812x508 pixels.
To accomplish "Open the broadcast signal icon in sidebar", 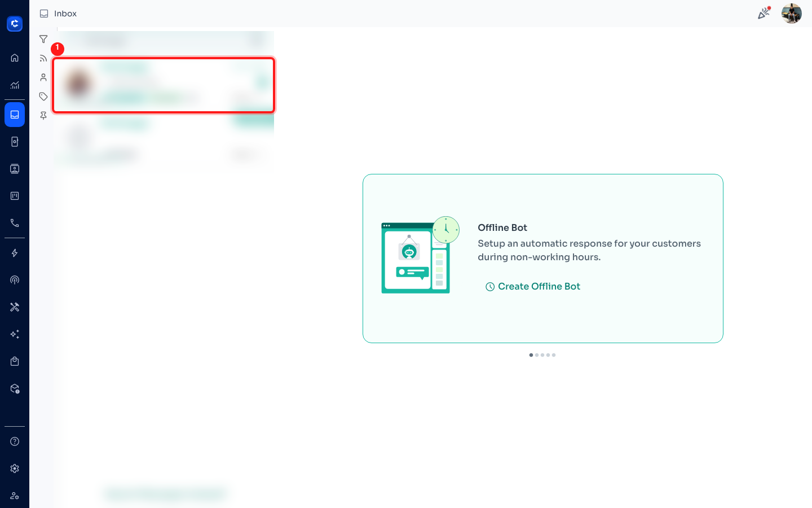I will point(15,280).
